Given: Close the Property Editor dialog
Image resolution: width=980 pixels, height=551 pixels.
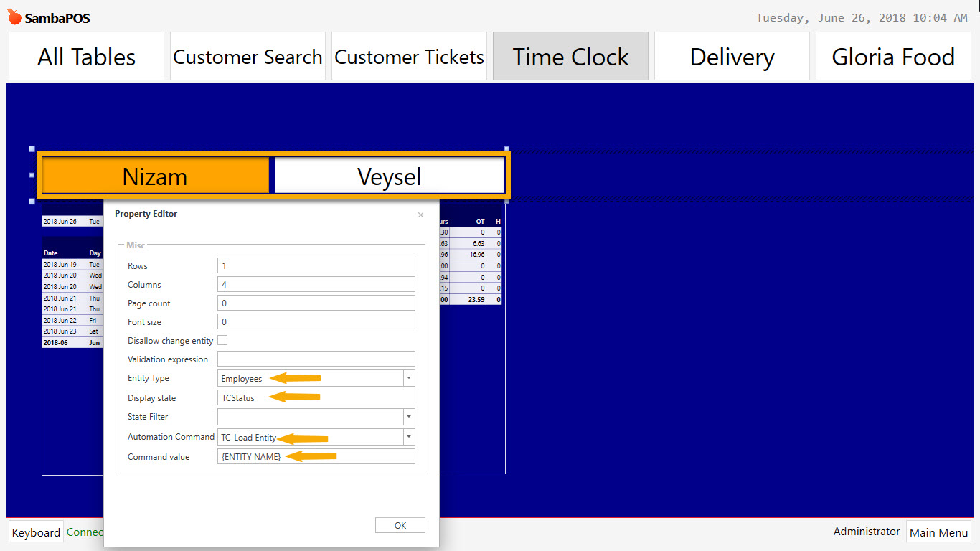Looking at the screenshot, I should 420,215.
